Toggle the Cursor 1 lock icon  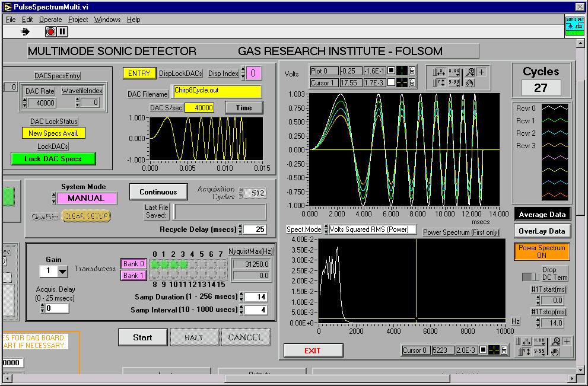tap(412, 82)
